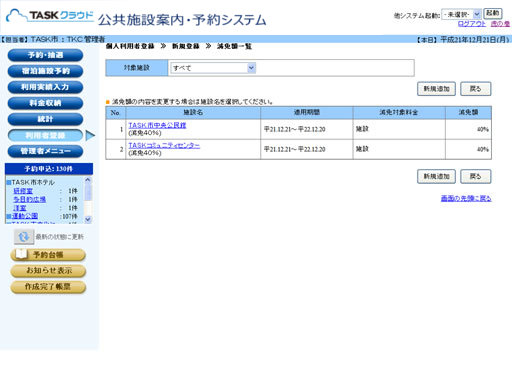This screenshot has height=384, width=512.
Task: Expand the 他システム起動 dropdown
Action: pyautogui.click(x=461, y=14)
